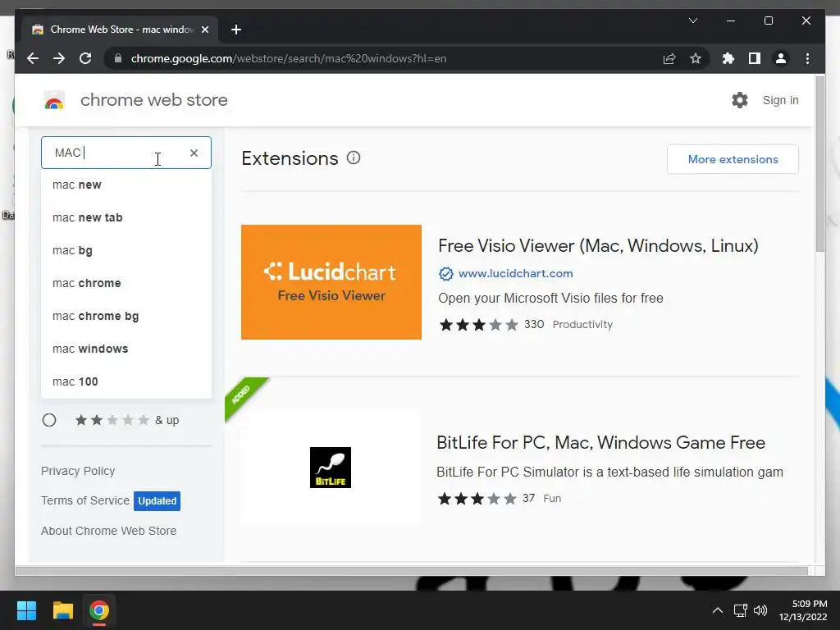Open Terms of Service link

85,500
